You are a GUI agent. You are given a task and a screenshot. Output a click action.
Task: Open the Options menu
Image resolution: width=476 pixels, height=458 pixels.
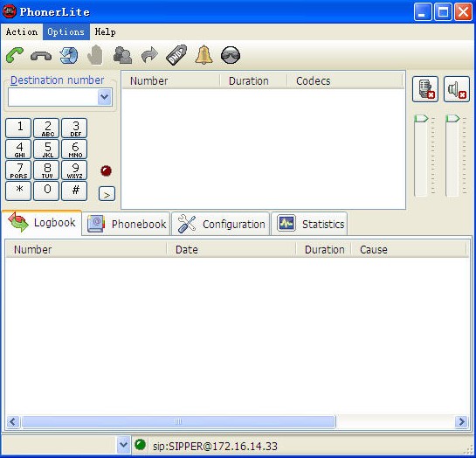point(66,31)
